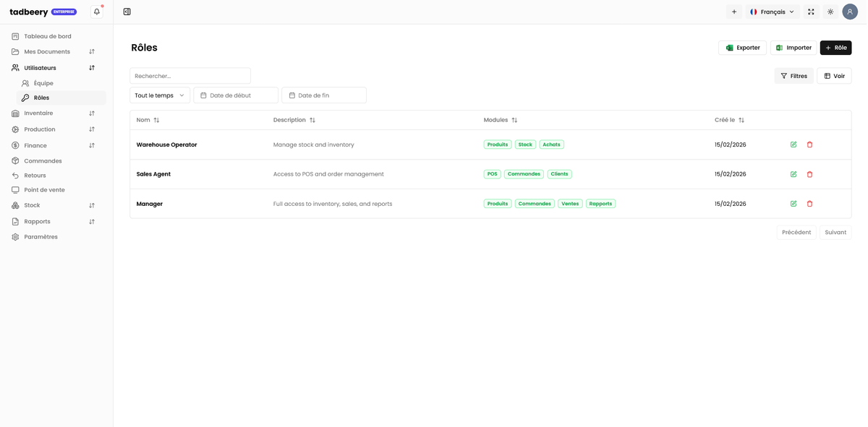Screen dimensions: 868x427
Task: Open the Français language dropdown
Action: pyautogui.click(x=772, y=12)
